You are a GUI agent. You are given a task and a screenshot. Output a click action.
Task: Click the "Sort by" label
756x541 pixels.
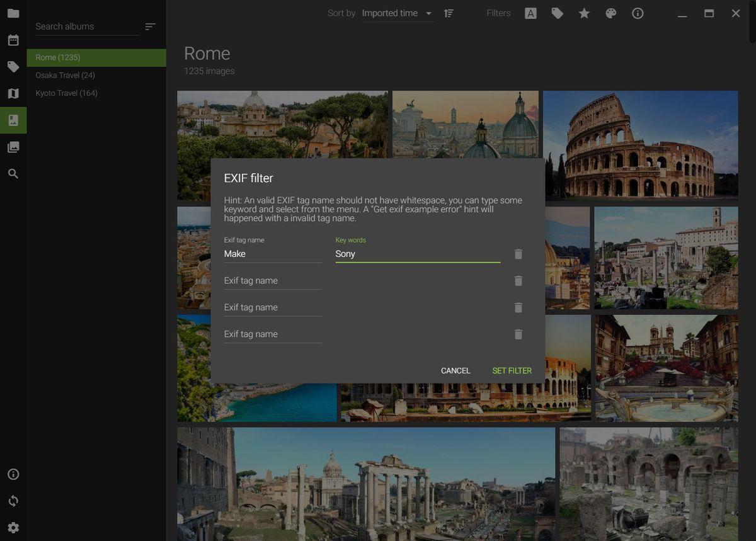point(341,13)
